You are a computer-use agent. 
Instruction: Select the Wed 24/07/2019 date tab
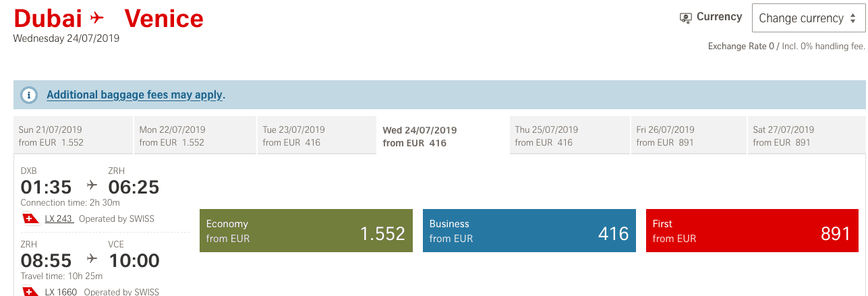click(442, 136)
